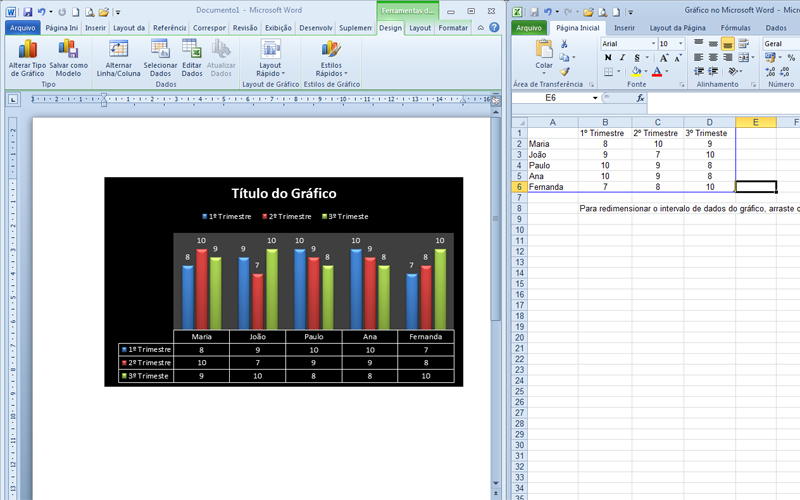
Task: Click Alterar Tipo de Gráfico in Word
Action: [x=27, y=59]
